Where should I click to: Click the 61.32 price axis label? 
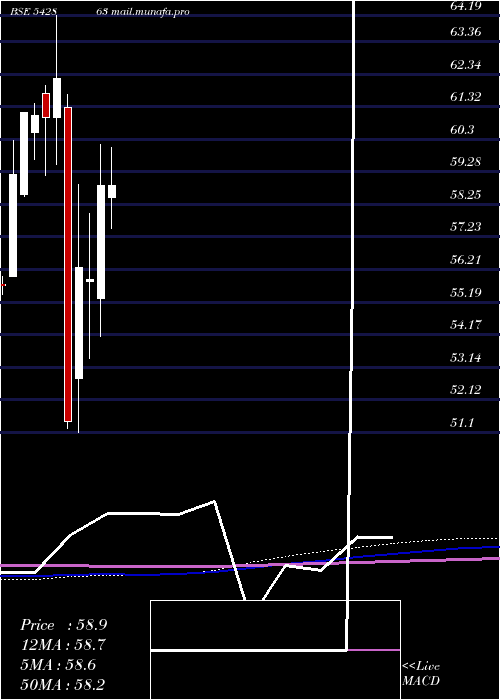tap(467, 97)
